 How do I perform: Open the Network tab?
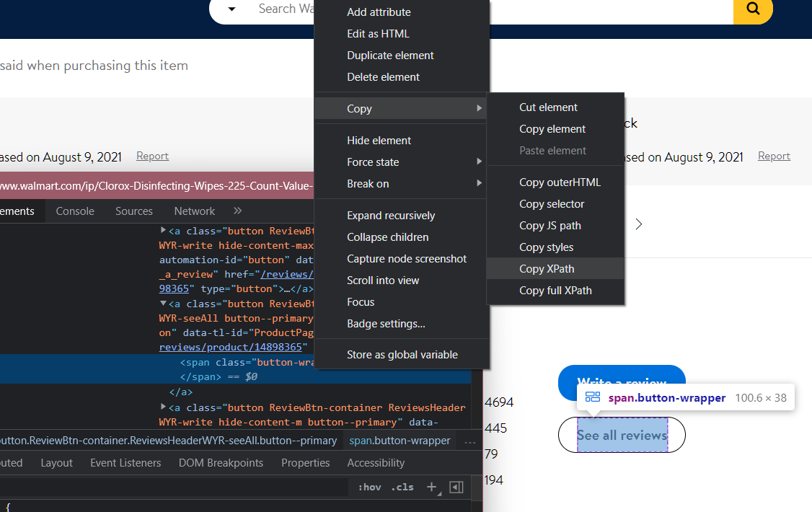point(194,211)
